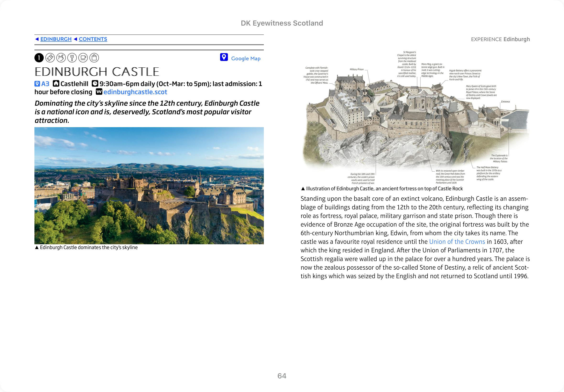
Task: Click the coffee cup café icon
Action: (x=83, y=58)
